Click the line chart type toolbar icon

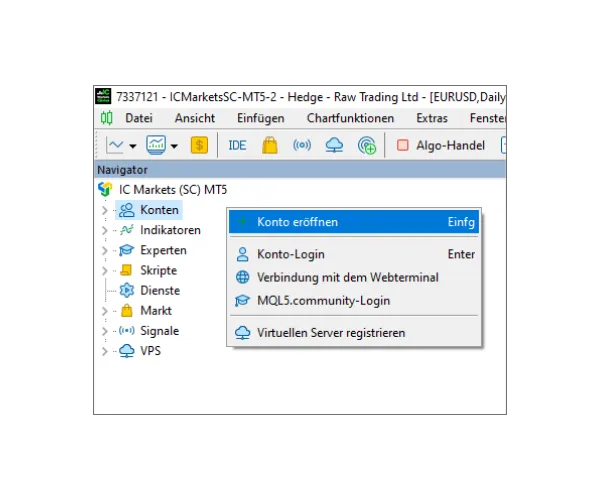point(115,145)
